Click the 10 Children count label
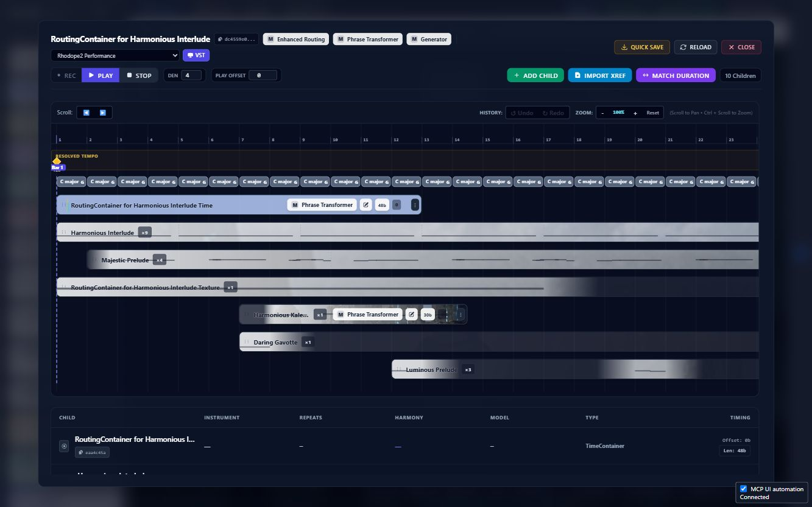Image resolution: width=812 pixels, height=507 pixels. (740, 75)
